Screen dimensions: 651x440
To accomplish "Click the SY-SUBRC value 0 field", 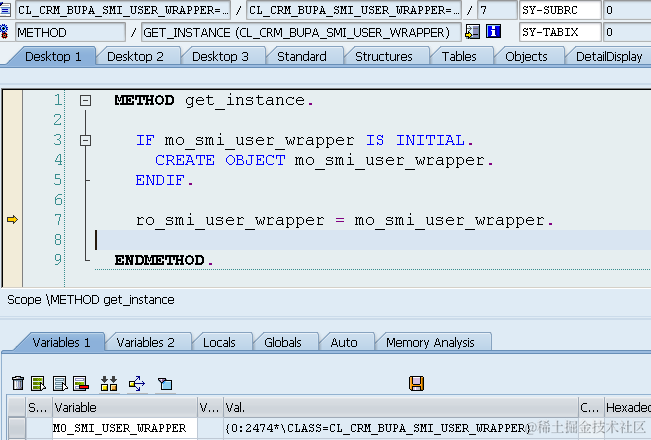I will pyautogui.click(x=627, y=10).
